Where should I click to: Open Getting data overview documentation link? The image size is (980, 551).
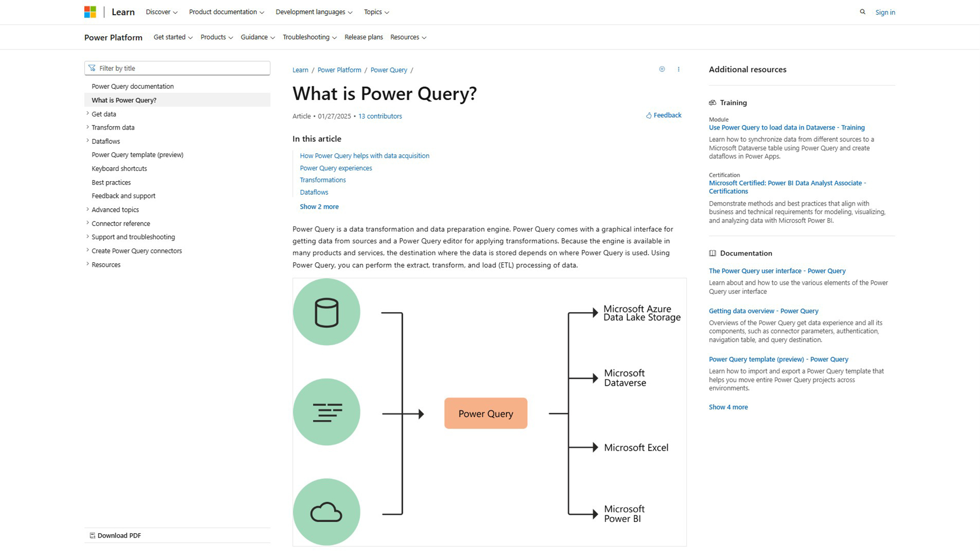pos(763,311)
